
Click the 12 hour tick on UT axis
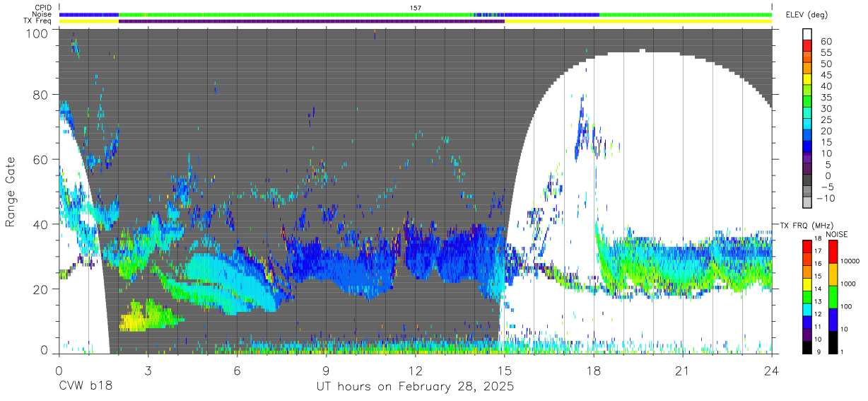[415, 370]
